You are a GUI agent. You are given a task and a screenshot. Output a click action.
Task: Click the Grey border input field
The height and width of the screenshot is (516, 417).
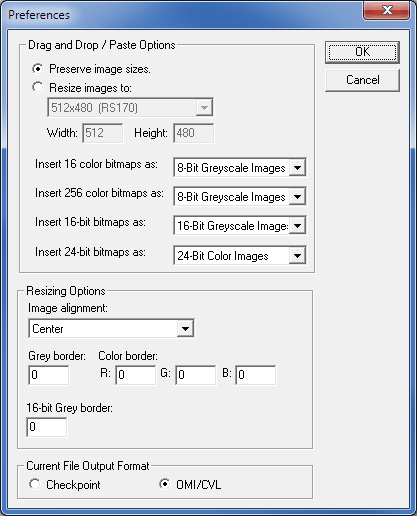[x=49, y=375]
